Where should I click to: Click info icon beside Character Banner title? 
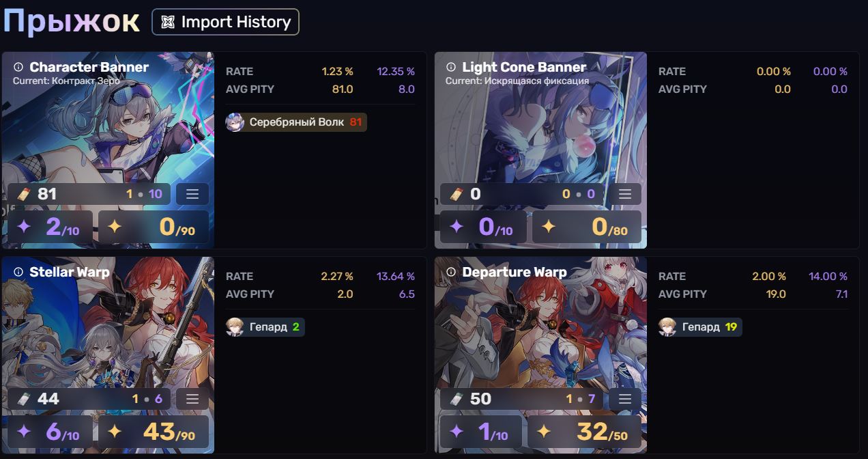(18, 67)
